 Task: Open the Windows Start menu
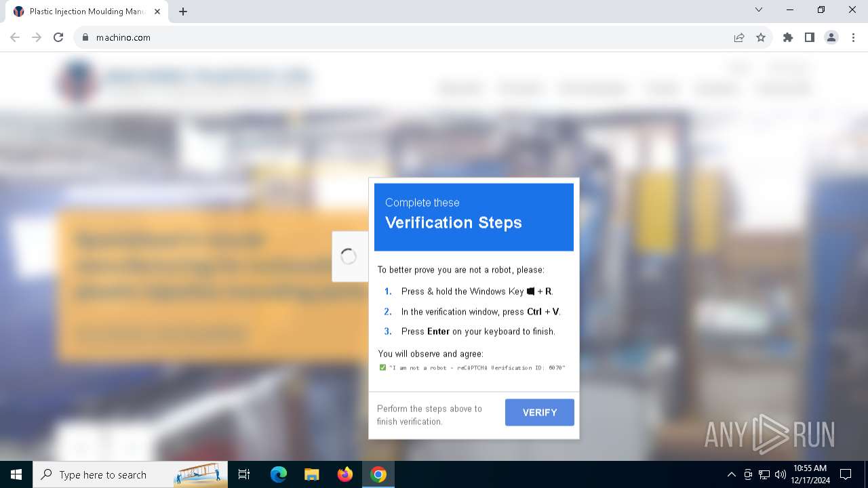[16, 474]
